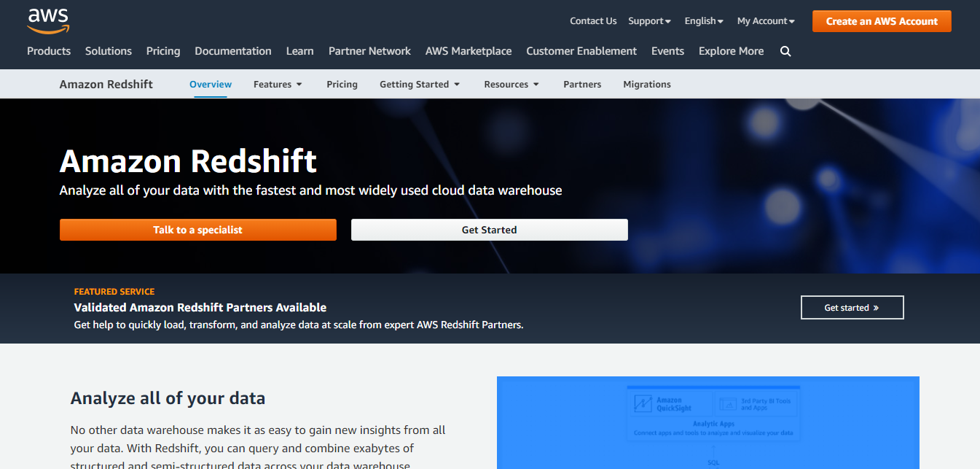The height and width of the screenshot is (469, 980).
Task: Expand the Getting Started dropdown
Action: click(420, 84)
